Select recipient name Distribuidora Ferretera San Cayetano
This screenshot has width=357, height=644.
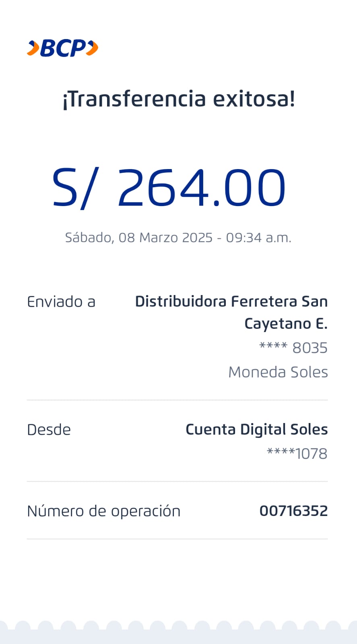click(231, 312)
